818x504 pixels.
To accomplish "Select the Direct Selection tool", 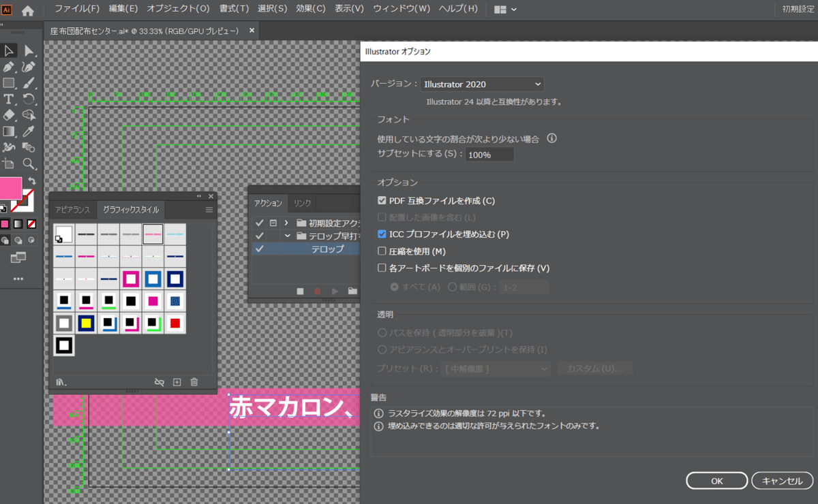I will coord(29,50).
